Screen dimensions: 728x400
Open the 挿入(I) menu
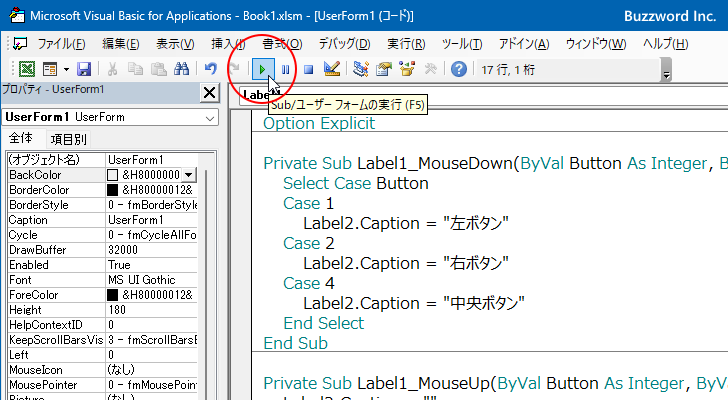pos(228,44)
